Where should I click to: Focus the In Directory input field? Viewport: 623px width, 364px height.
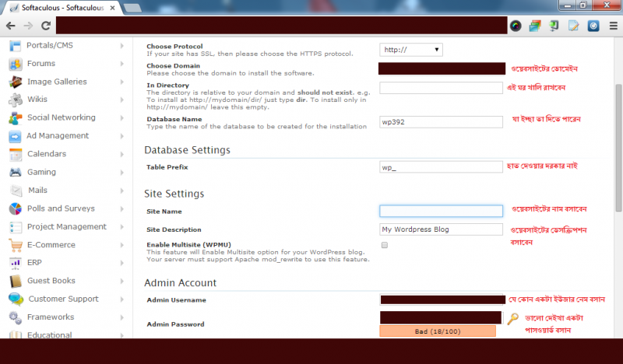click(x=441, y=88)
